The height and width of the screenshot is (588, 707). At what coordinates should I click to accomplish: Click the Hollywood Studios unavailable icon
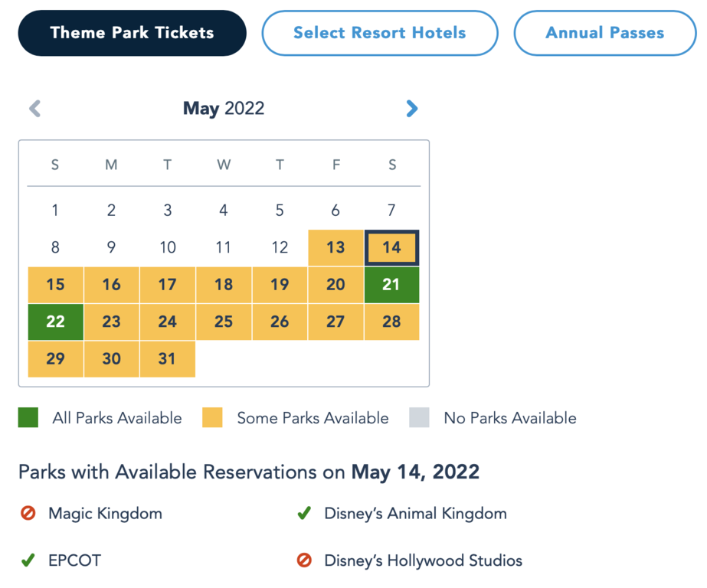304,560
